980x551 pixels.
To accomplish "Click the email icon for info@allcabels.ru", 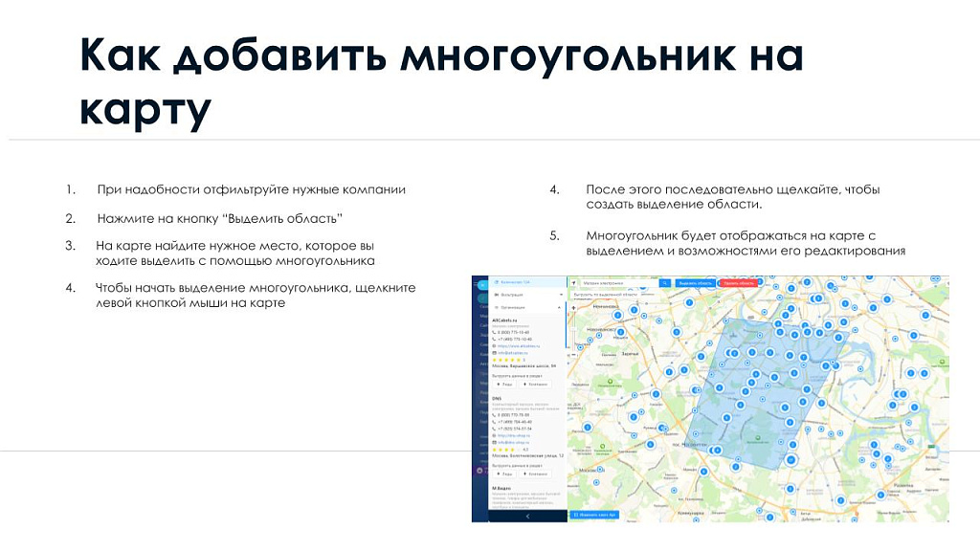I will [x=493, y=353].
